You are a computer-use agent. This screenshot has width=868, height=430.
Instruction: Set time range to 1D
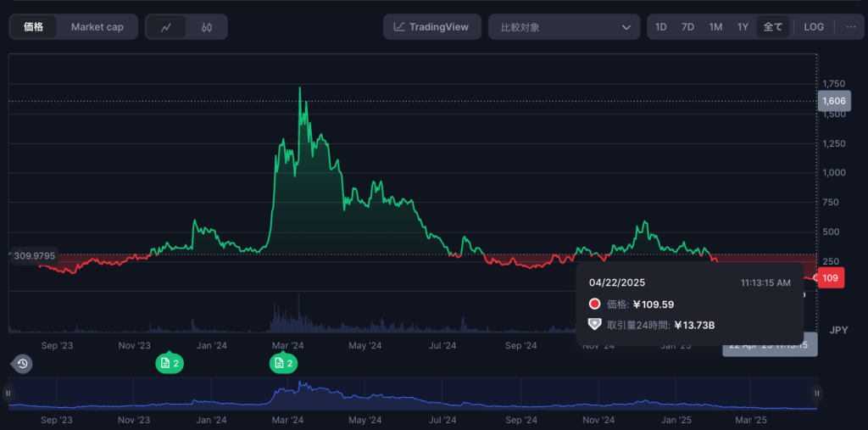[x=660, y=27]
